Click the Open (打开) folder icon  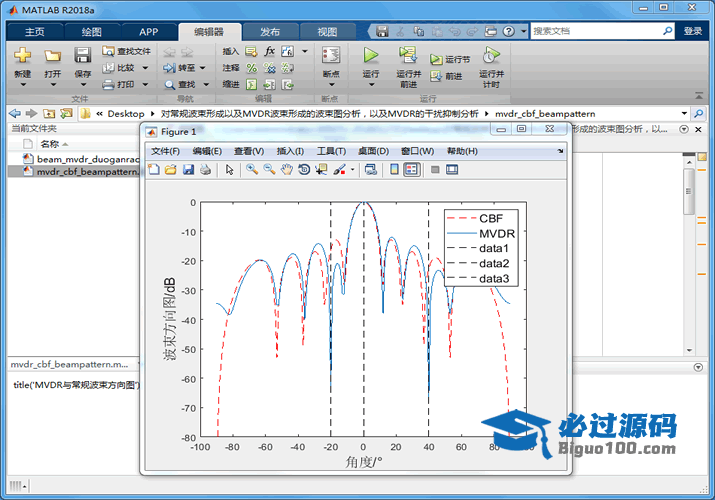[52, 56]
